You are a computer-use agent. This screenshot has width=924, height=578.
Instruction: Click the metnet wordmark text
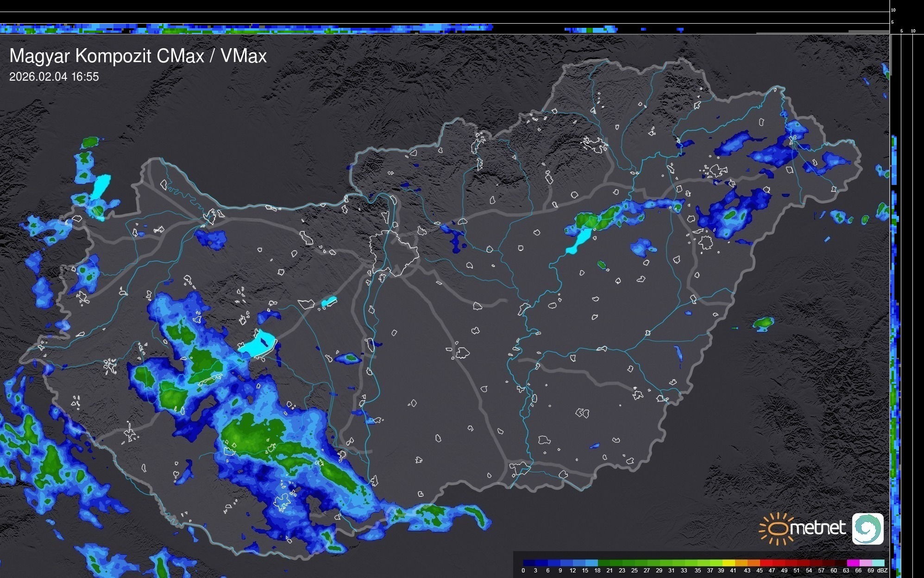pyautogui.click(x=817, y=528)
